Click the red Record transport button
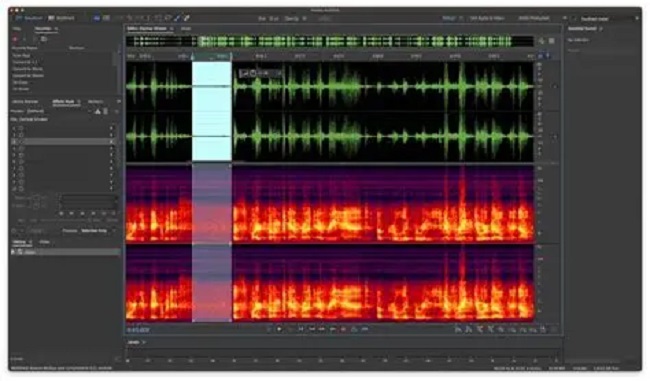 tap(344, 330)
